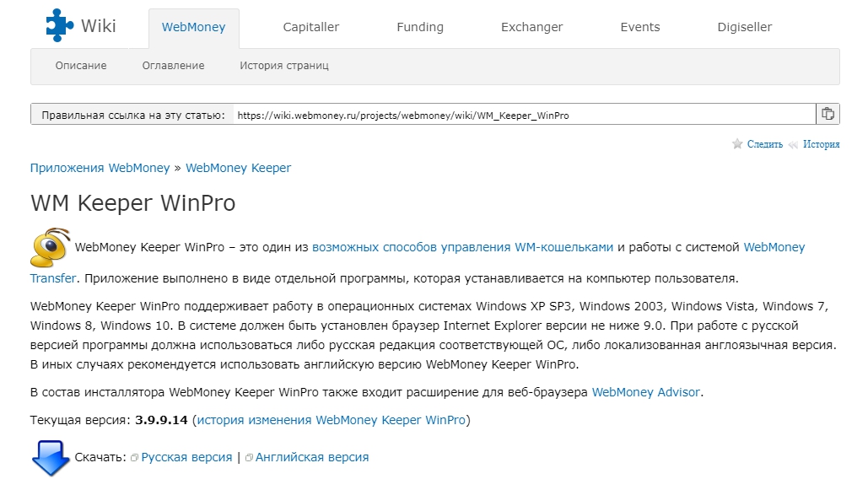Download the Русская версия
Screen dimensions: 868x479
(x=186, y=457)
